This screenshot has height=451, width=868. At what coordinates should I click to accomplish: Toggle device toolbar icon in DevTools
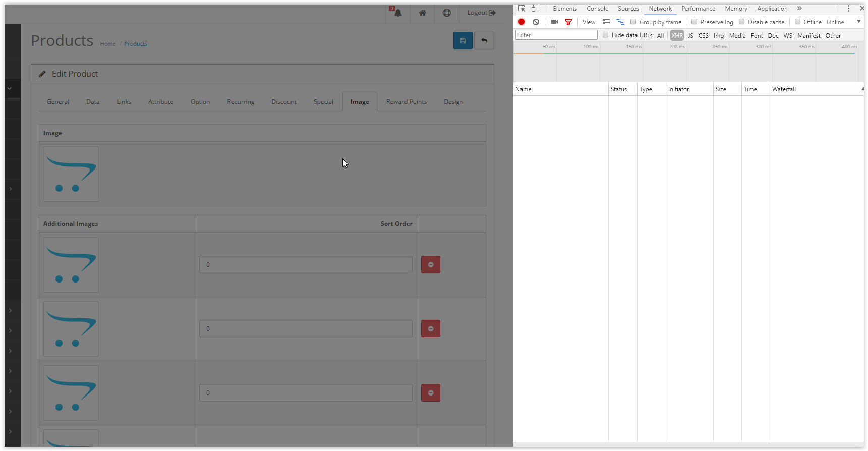[535, 9]
